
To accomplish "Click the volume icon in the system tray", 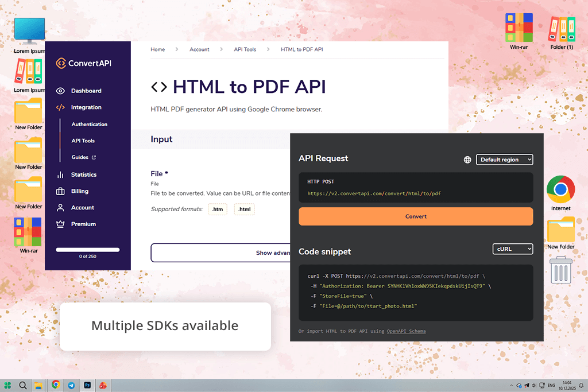I will (534, 385).
